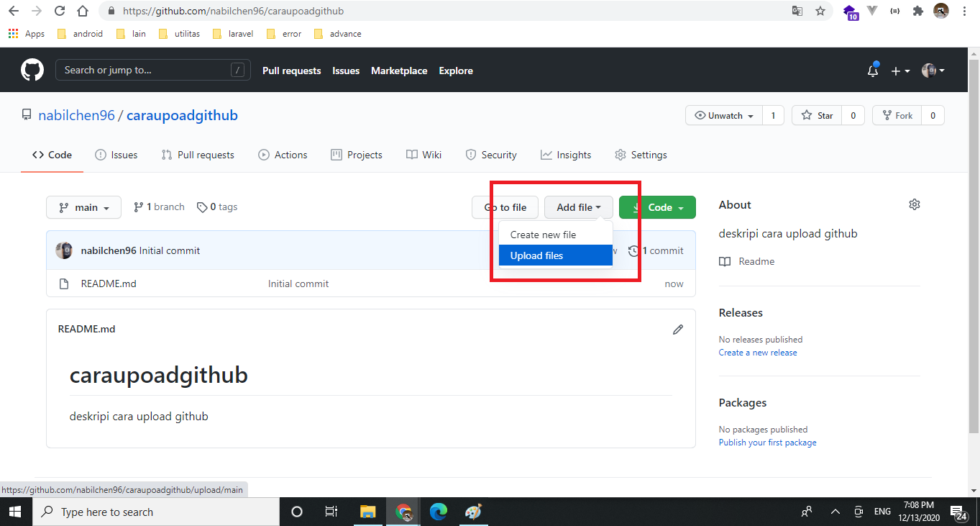
Task: Click the README.md file icon in file list
Action: click(63, 284)
